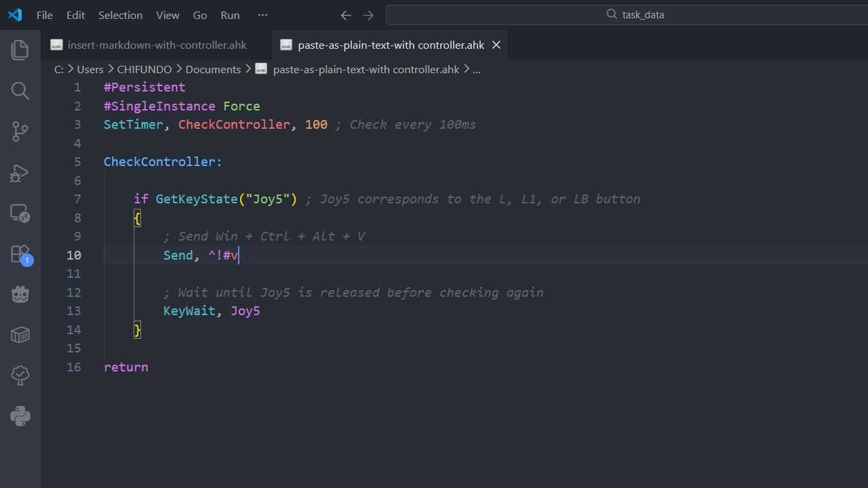868x488 pixels.
Task: Open the Run and Debug view
Action: click(x=20, y=174)
